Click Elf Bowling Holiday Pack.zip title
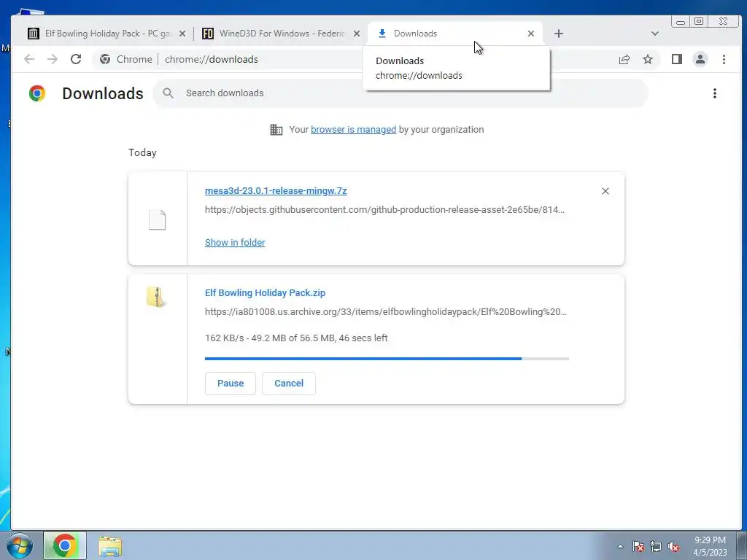The image size is (747, 560). click(265, 293)
